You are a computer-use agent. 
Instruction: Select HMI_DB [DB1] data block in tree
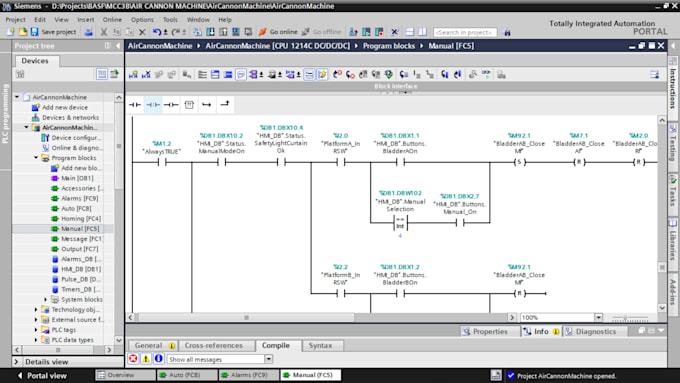[81, 269]
